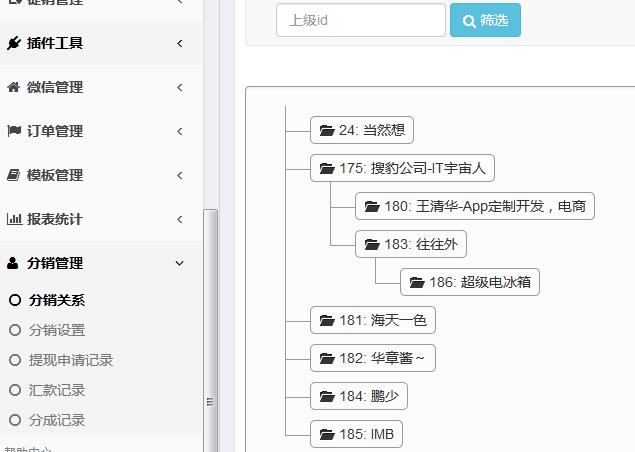Open the 分成记录 menu item

[x=57, y=420]
